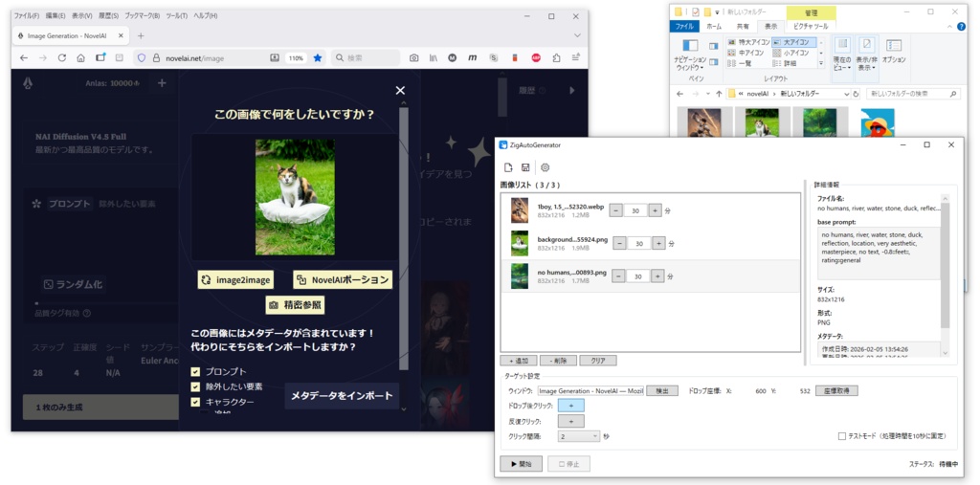
Task: Switch to Explorer 共有 tab
Action: (743, 26)
